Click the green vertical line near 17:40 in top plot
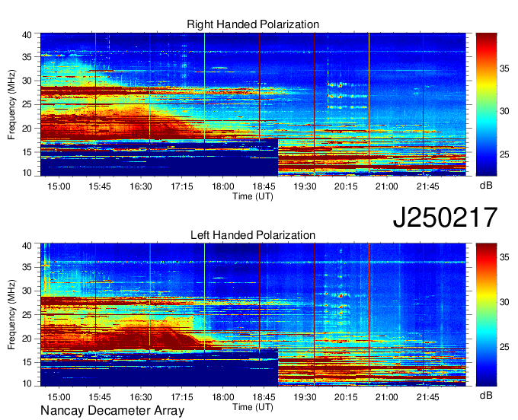 click(204, 87)
